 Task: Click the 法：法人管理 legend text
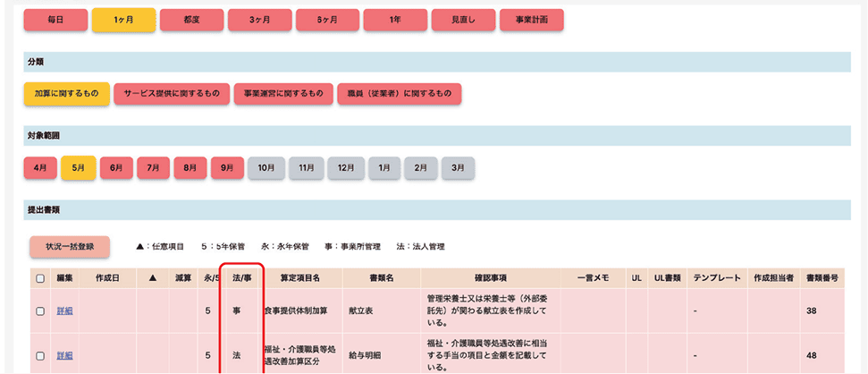coord(421,247)
